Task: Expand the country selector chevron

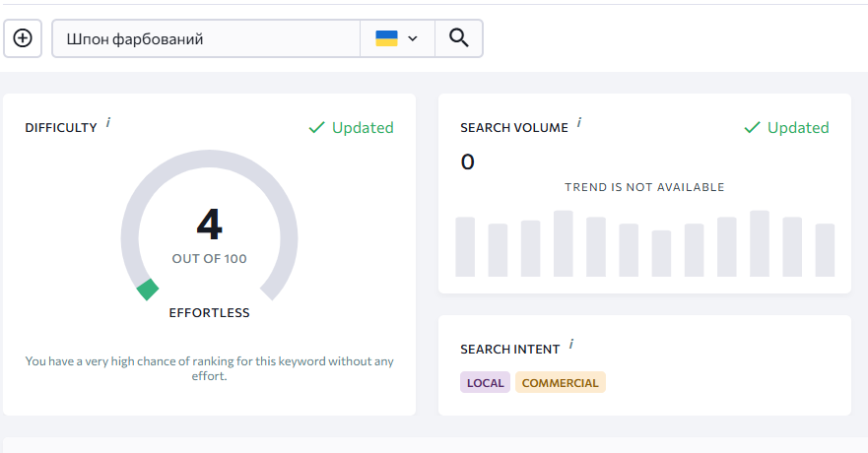Action: tap(413, 38)
